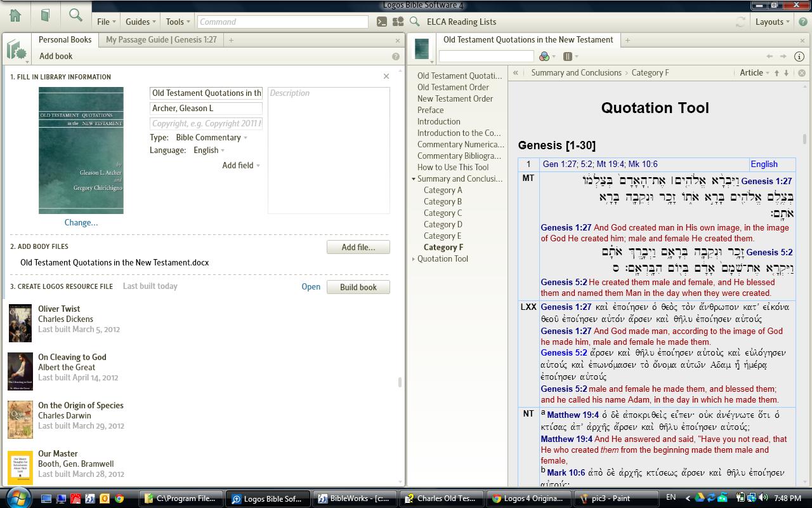Click the magnifier shortcut beside ELCA Reading Lists

[x=415, y=22]
